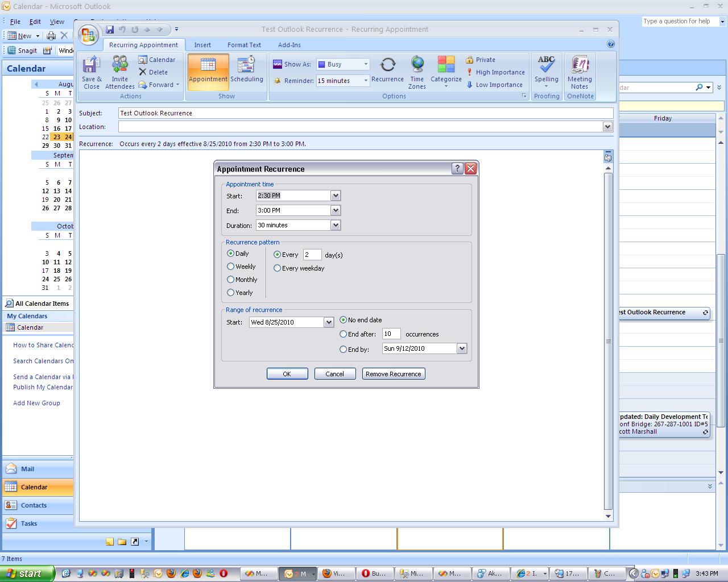
Task: Click the Add New Group link
Action: [36, 403]
